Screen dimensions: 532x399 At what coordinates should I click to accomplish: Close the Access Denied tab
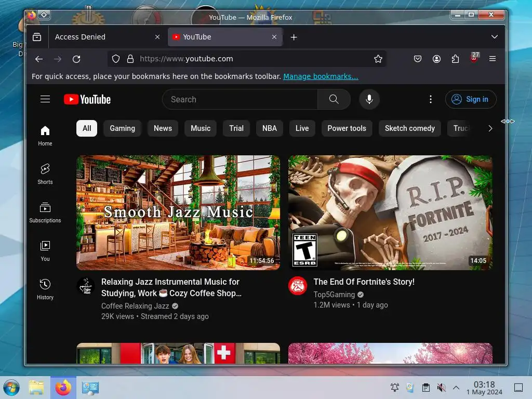click(x=157, y=37)
